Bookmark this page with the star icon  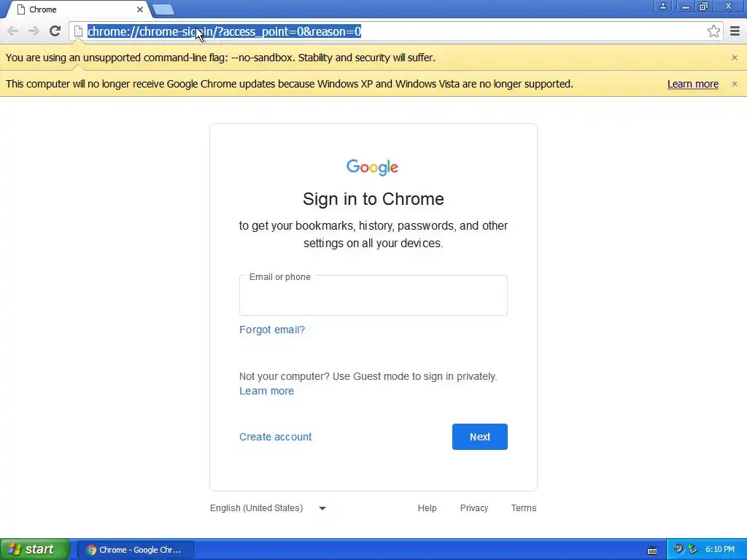coord(713,31)
